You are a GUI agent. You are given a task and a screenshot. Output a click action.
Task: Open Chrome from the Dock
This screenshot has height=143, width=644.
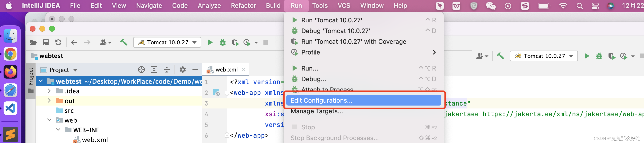[x=10, y=54]
